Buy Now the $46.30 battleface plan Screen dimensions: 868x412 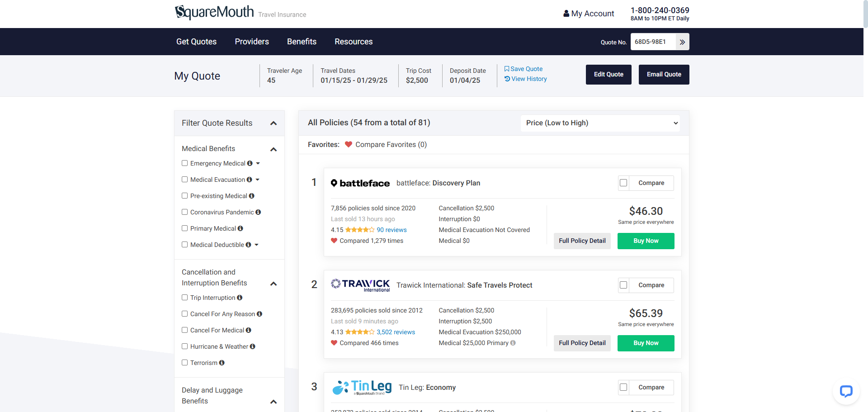click(646, 241)
